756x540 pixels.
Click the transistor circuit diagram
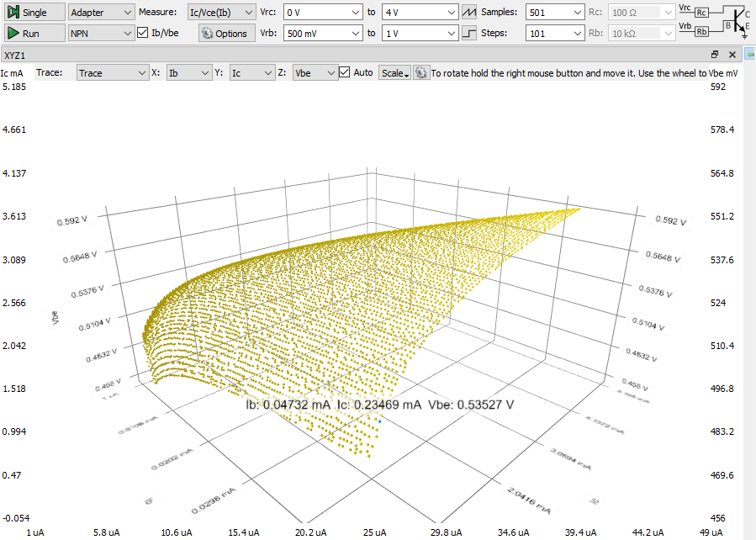click(x=715, y=22)
